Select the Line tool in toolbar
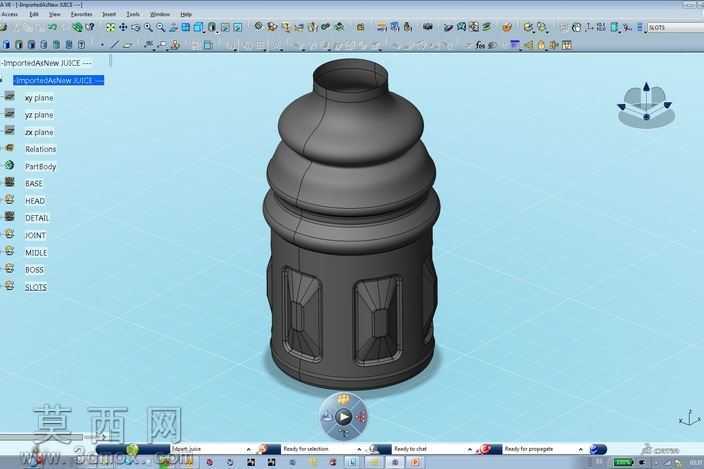Viewport: 704px width, 469px height. [114, 45]
